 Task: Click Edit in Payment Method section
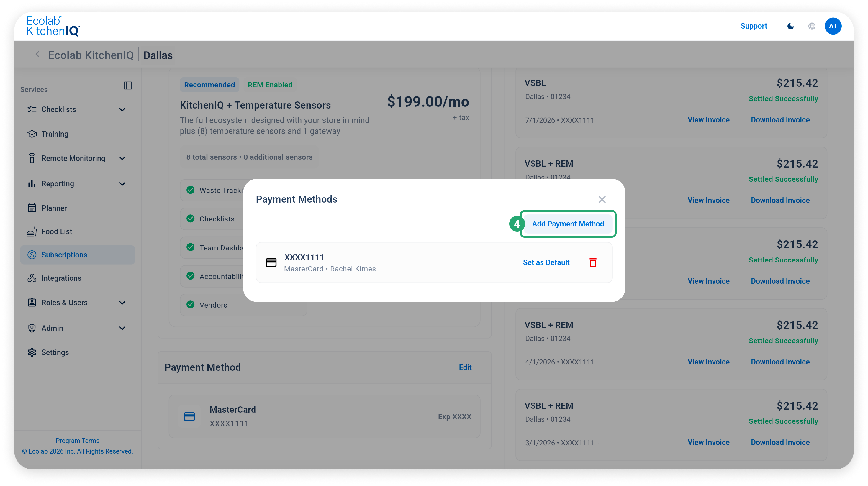[x=465, y=368]
